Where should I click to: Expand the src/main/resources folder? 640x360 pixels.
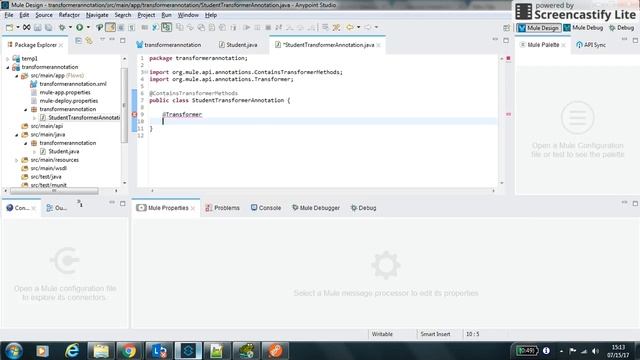click(x=17, y=160)
